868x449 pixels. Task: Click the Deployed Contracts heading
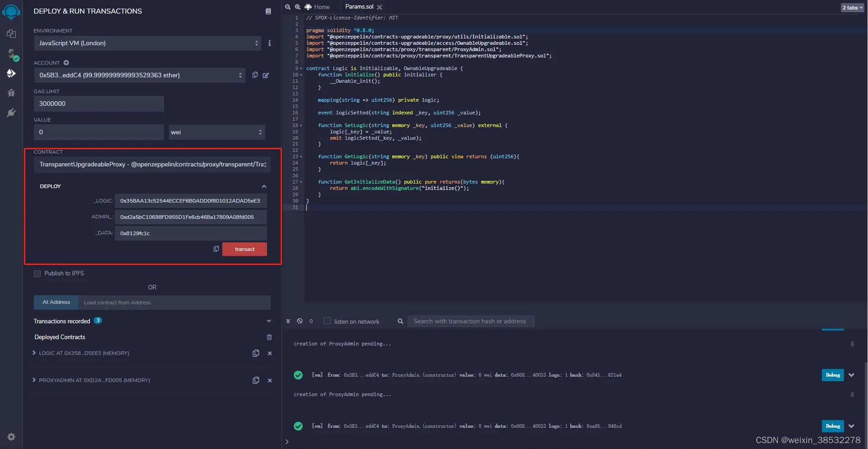point(60,337)
